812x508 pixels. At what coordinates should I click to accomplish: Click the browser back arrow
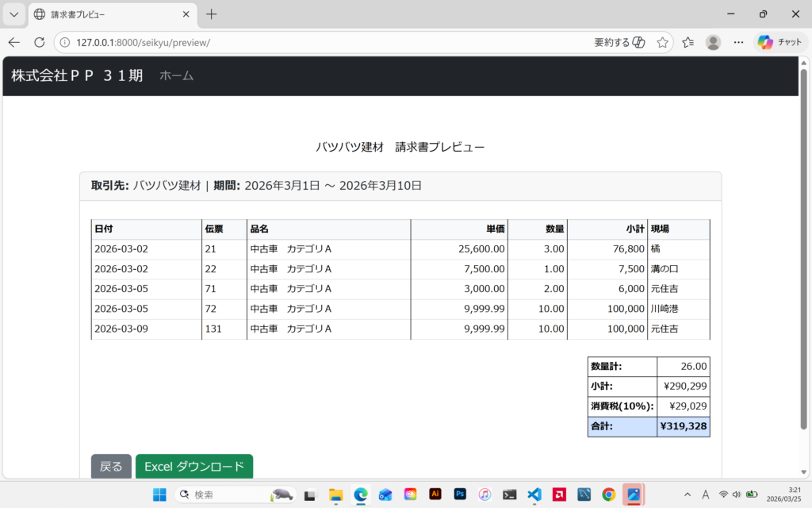14,42
